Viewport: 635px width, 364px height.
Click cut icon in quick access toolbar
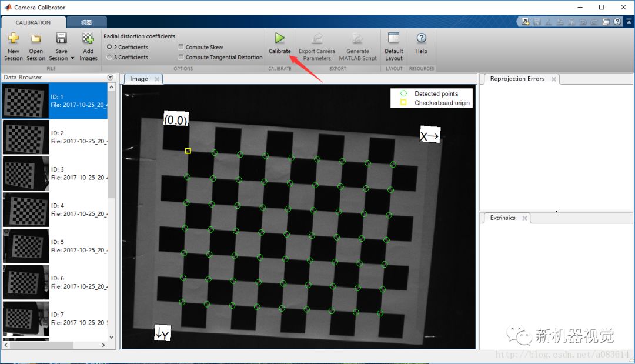[x=549, y=22]
